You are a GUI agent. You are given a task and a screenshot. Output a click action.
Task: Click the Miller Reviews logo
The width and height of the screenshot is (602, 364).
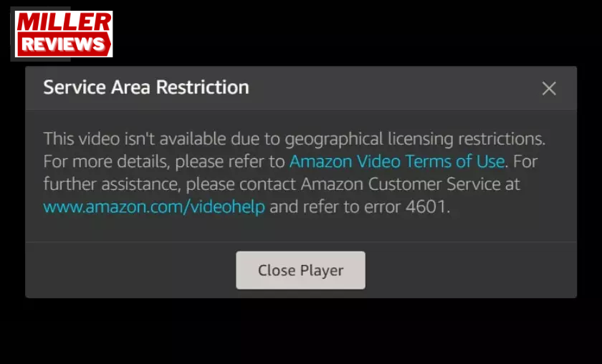click(64, 34)
